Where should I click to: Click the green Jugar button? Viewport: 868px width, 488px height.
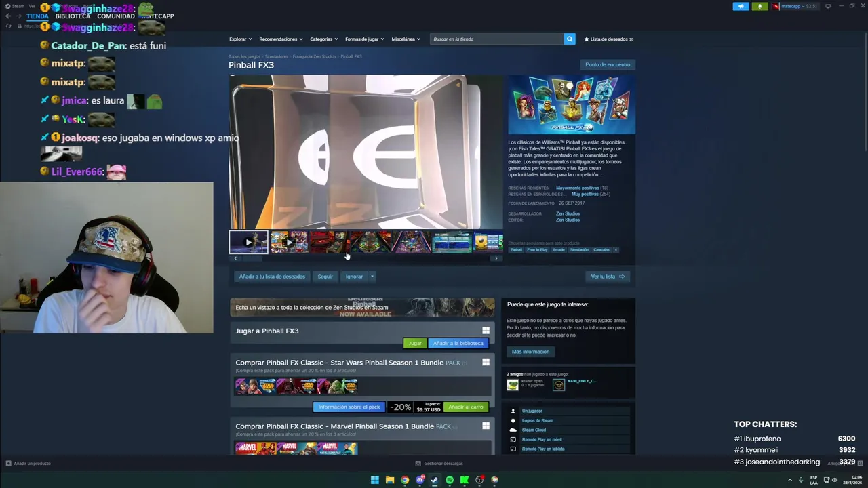click(x=415, y=344)
